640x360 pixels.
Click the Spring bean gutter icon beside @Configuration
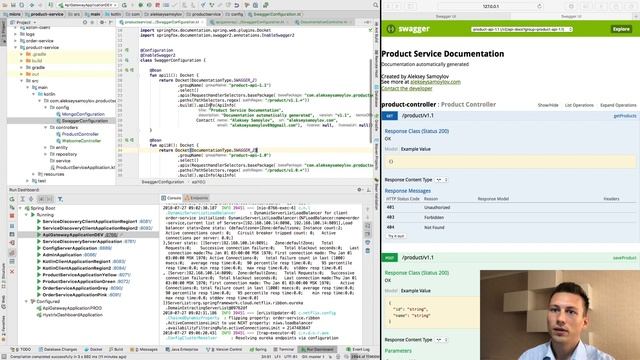(127, 50)
